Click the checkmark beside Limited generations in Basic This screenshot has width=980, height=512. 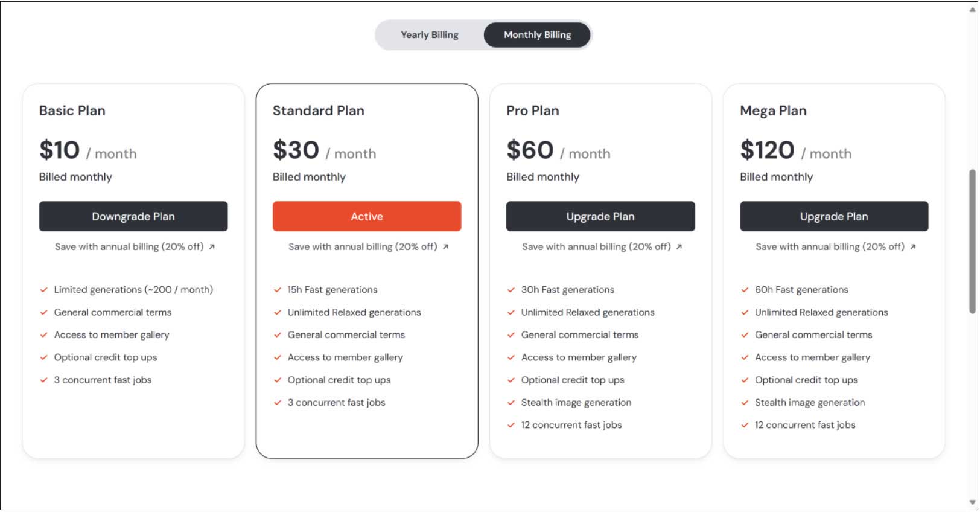click(x=43, y=290)
